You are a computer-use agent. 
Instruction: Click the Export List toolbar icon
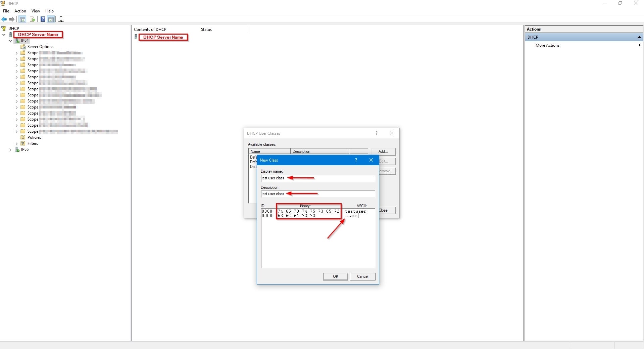click(33, 19)
